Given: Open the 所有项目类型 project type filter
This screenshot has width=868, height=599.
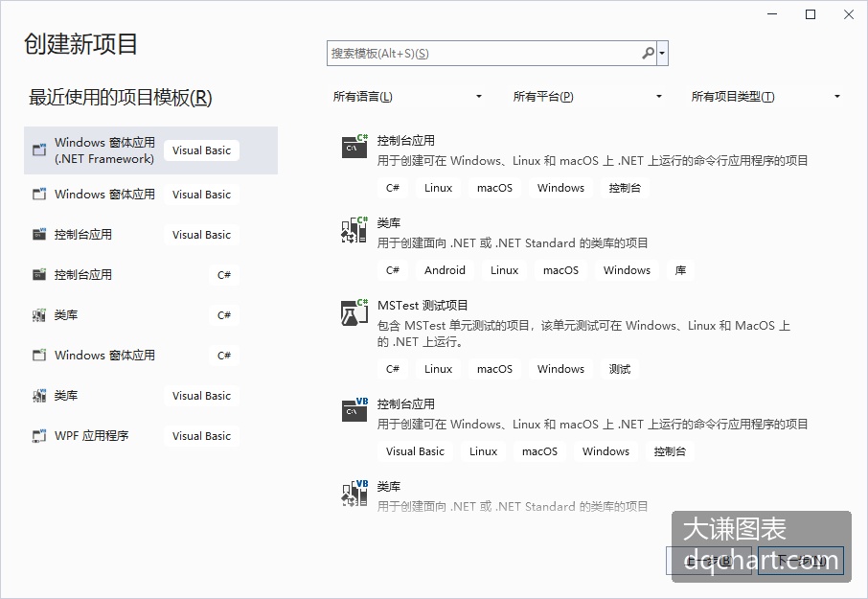Looking at the screenshot, I should pyautogui.click(x=765, y=97).
